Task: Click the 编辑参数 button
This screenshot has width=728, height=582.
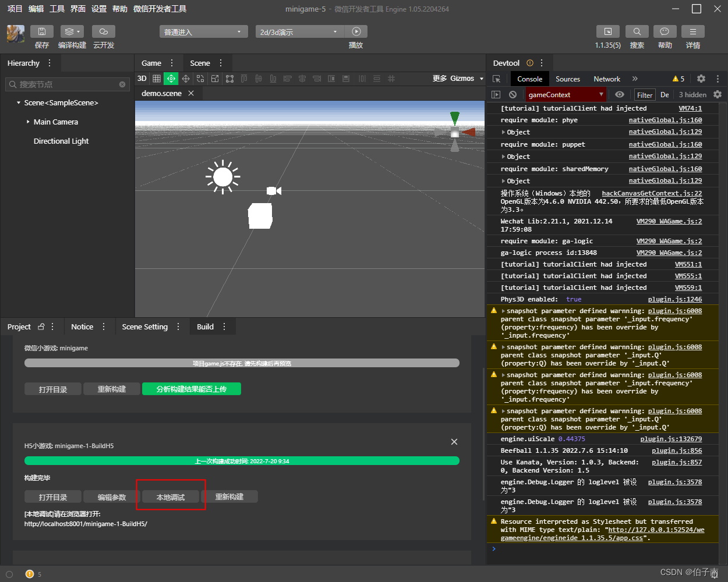Action: click(x=112, y=497)
